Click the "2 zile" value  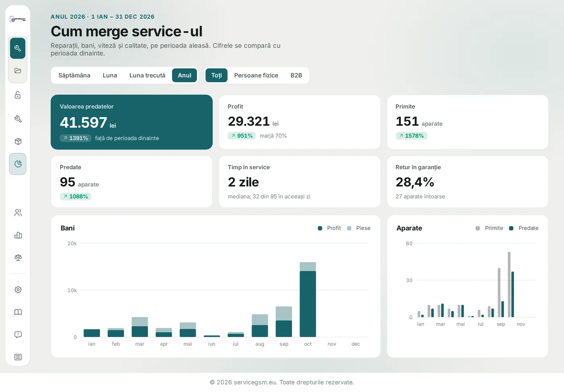pos(243,182)
